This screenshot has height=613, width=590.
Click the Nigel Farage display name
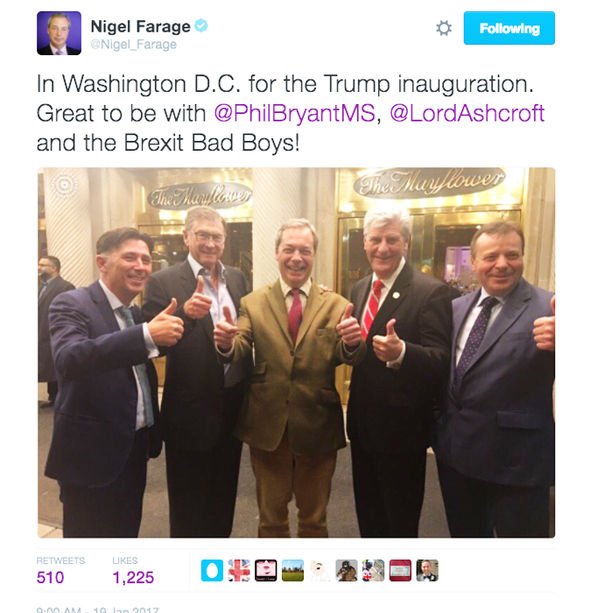tap(140, 27)
